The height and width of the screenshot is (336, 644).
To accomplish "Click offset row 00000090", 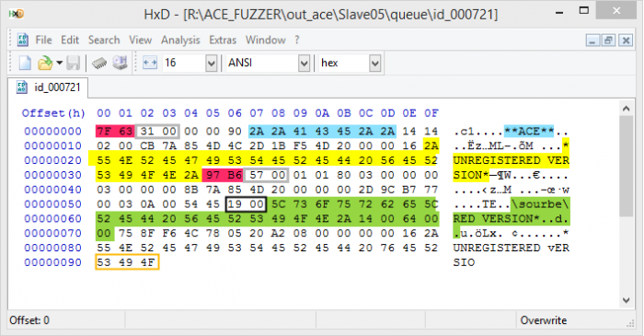I will [52, 262].
